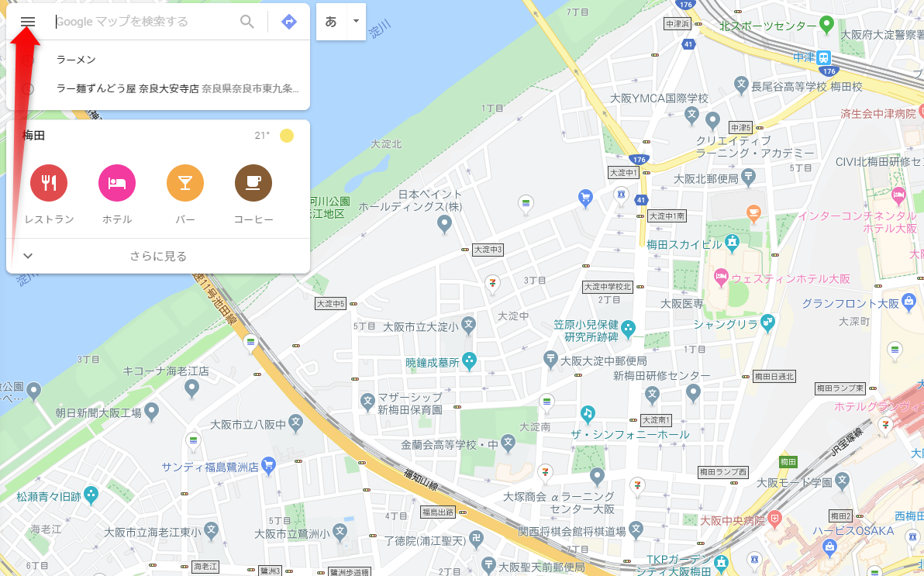924x576 pixels.
Task: Click the サンディ福島鷺洲店 shopping cart pin
Action: click(268, 465)
